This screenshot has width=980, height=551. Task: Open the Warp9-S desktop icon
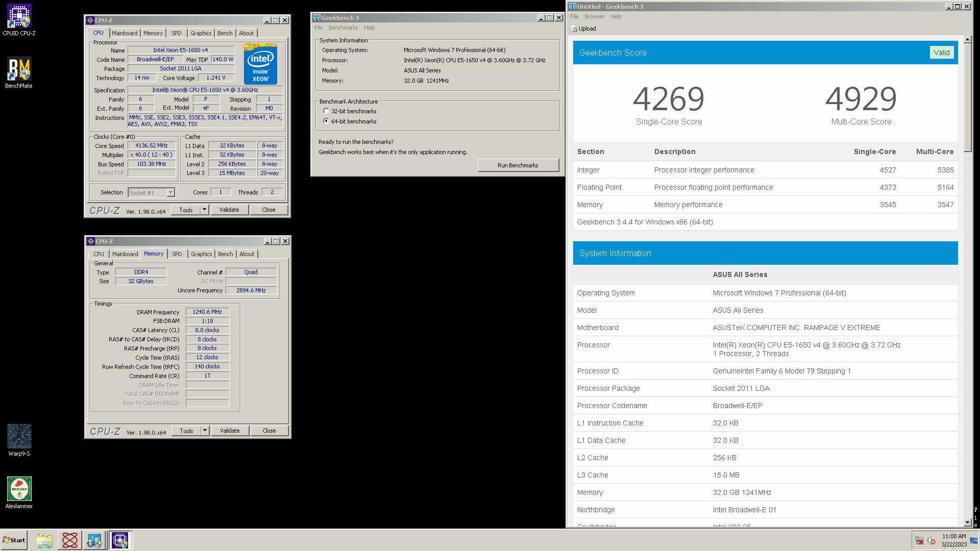19,440
